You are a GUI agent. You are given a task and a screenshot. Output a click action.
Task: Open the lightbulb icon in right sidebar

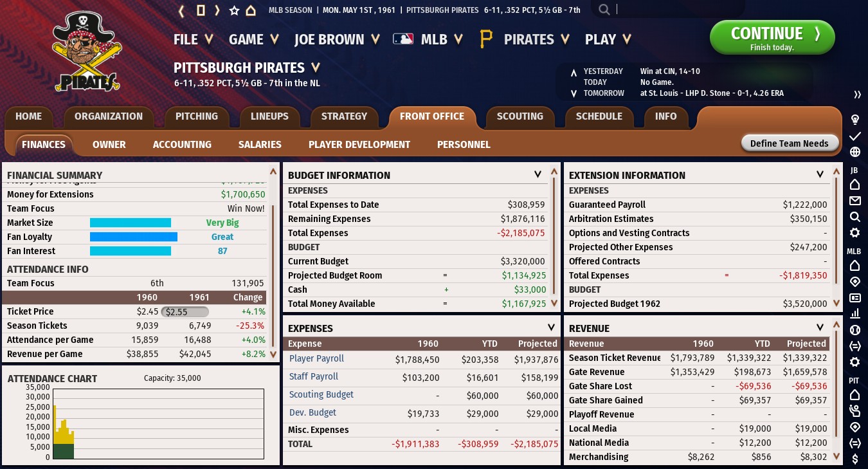point(855,120)
